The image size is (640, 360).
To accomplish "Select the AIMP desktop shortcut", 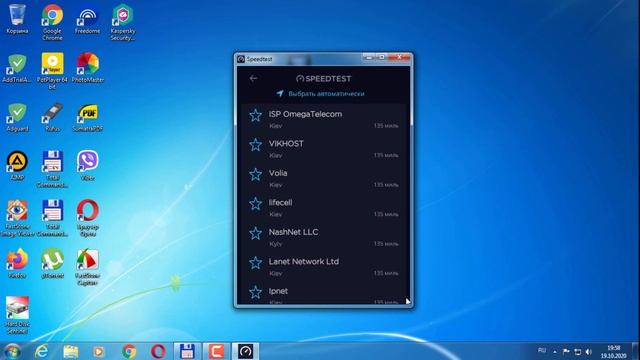I will click(17, 166).
